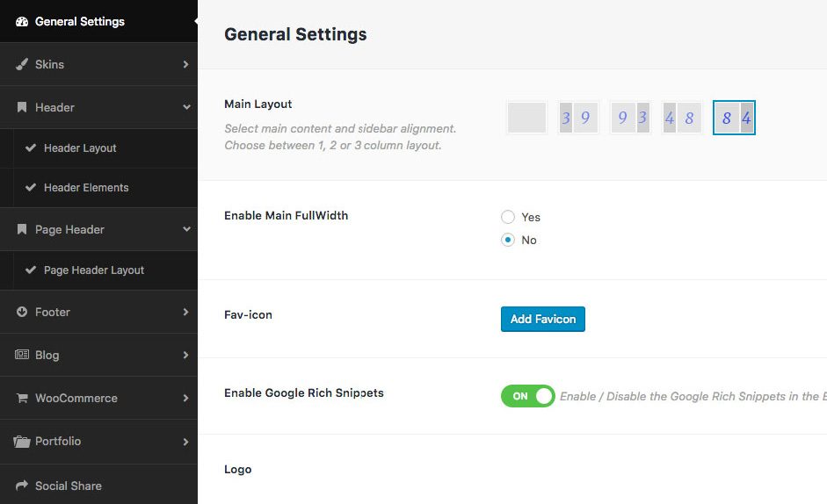The height and width of the screenshot is (504, 827).
Task: Expand the Blog section chevron
Action: (185, 355)
